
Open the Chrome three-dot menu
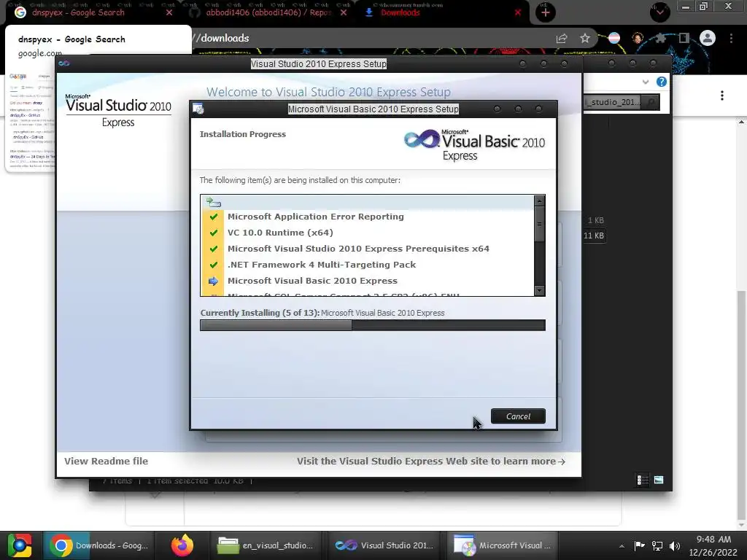(x=731, y=38)
